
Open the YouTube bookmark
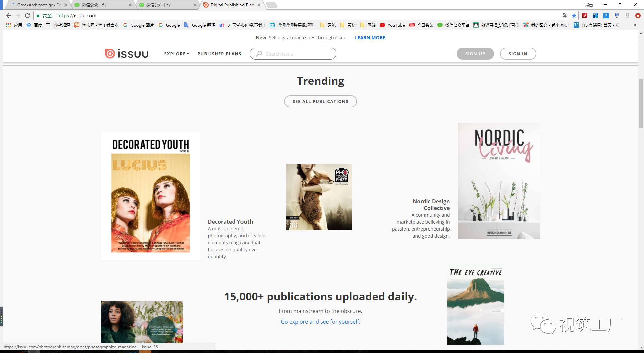click(392, 25)
